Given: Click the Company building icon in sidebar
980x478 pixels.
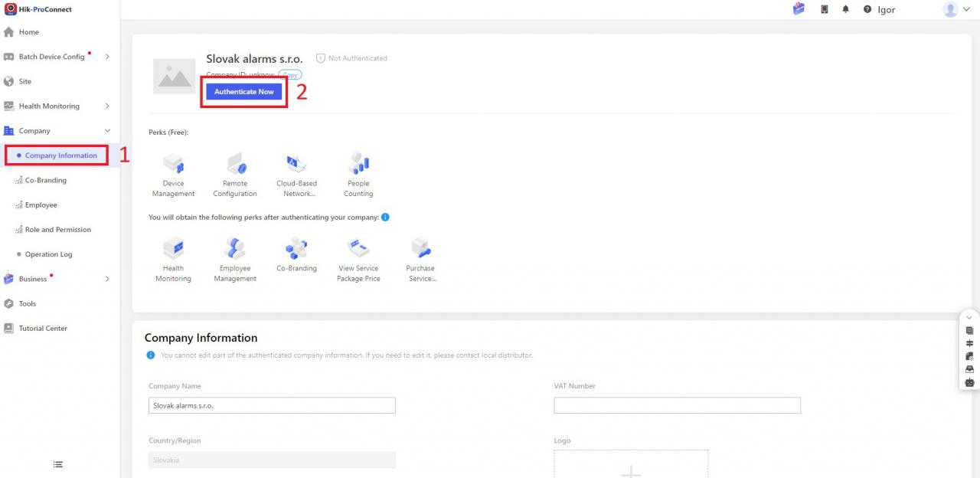Looking at the screenshot, I should [9, 130].
